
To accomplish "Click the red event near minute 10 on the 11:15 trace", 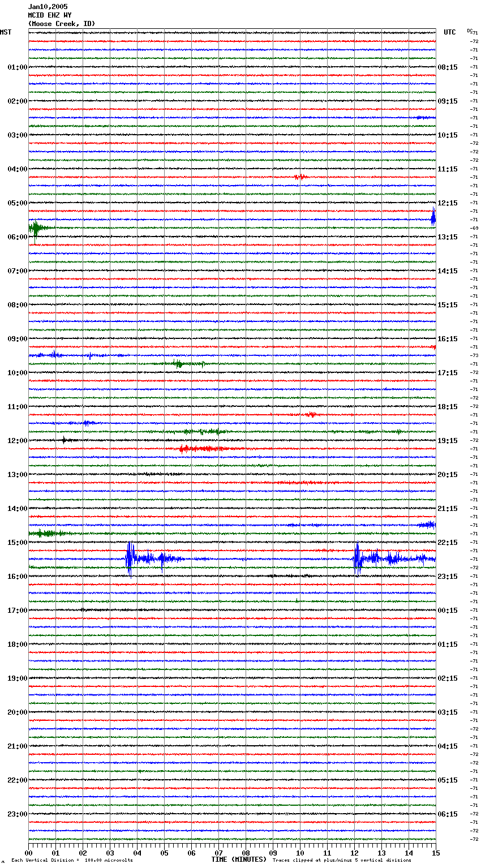I will point(310,415).
